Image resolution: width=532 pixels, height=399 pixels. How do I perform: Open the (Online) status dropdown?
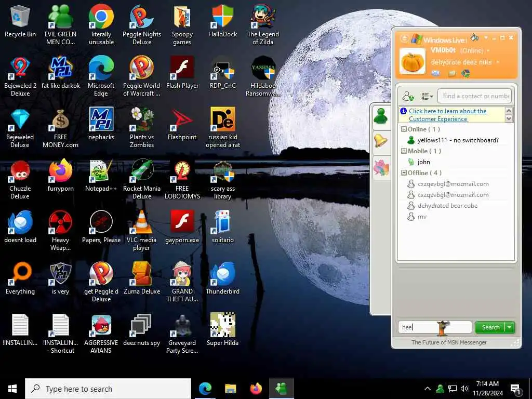tap(475, 50)
